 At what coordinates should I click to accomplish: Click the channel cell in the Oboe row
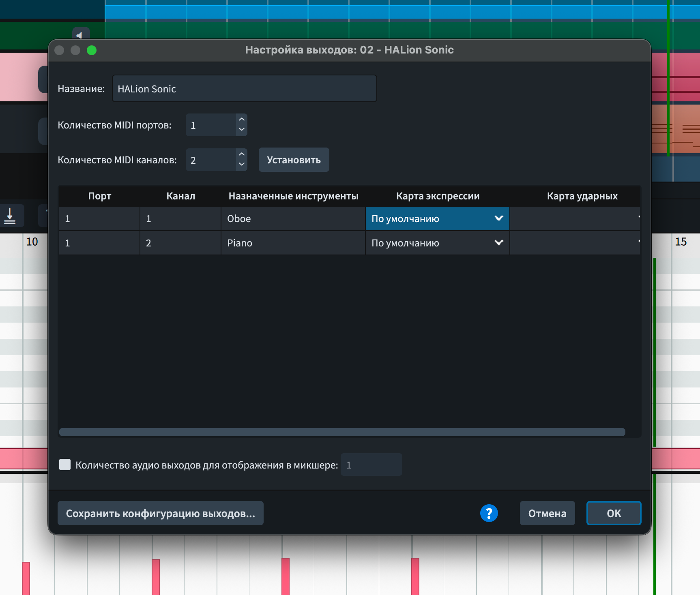click(180, 218)
